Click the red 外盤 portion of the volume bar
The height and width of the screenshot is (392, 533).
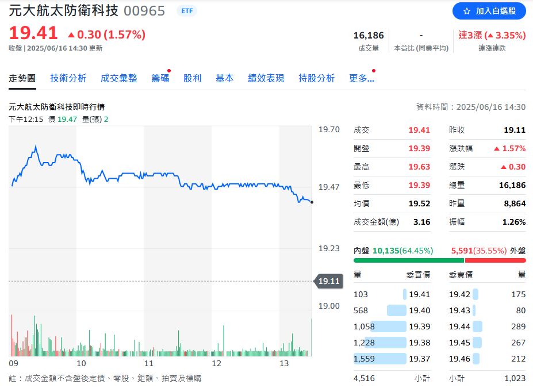(495, 260)
